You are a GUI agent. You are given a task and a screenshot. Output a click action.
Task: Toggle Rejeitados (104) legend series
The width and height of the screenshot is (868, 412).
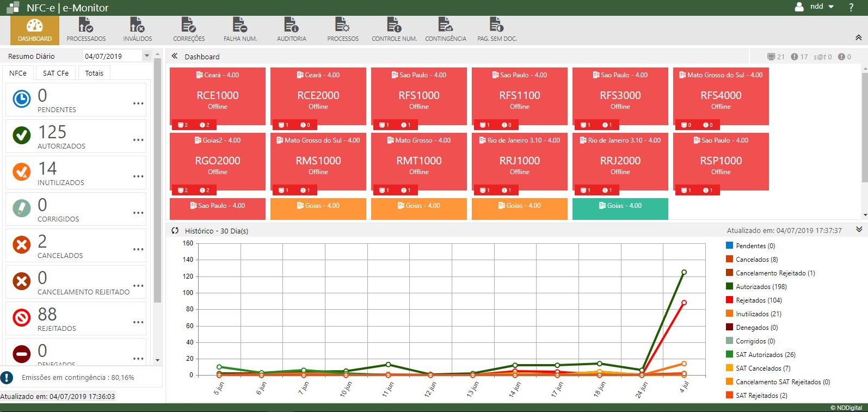coord(758,300)
